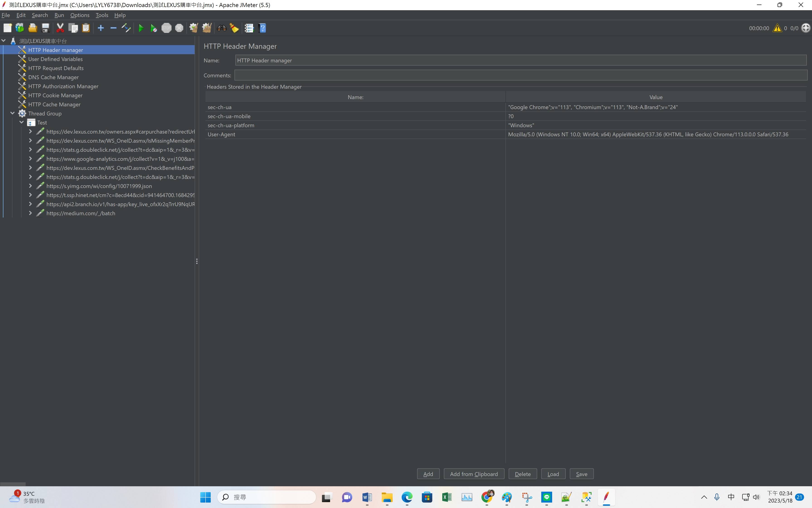The image size is (812, 508).
Task: Open the Search menu
Action: 40,15
